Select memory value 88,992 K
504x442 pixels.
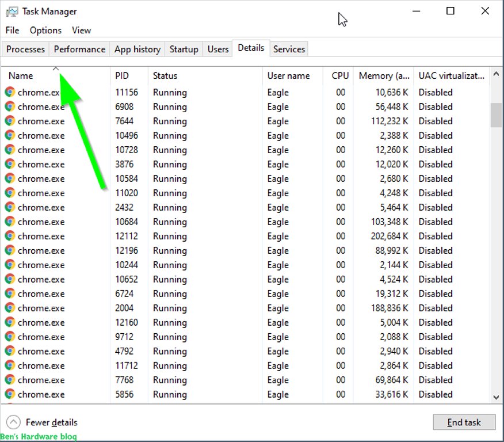click(x=391, y=250)
